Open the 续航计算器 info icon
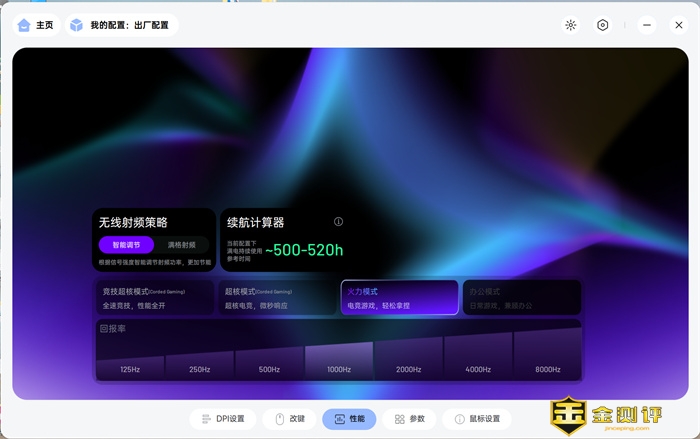The width and height of the screenshot is (700, 439). [x=338, y=222]
